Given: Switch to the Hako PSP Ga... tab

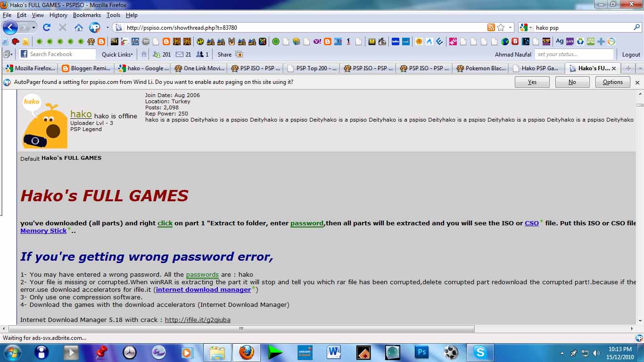Looking at the screenshot, I should pyautogui.click(x=537, y=68).
